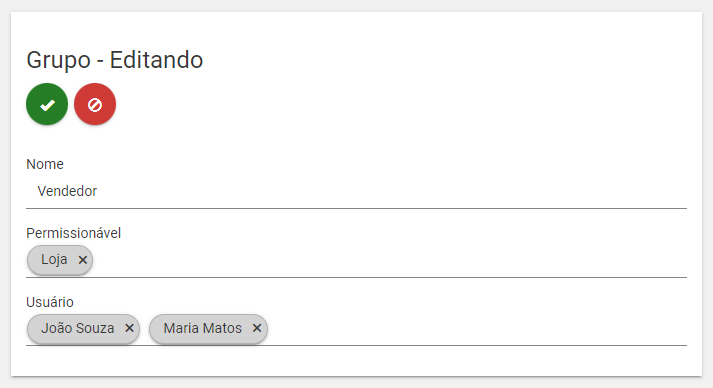Click the white slashed-circle symbol in red button
Image resolution: width=713 pixels, height=388 pixels.
[95, 105]
